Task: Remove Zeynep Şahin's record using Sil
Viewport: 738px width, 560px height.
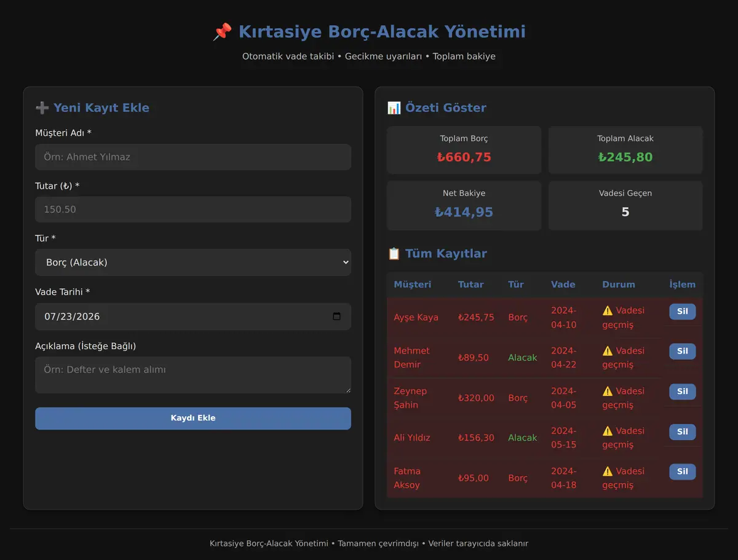Action: 683,392
